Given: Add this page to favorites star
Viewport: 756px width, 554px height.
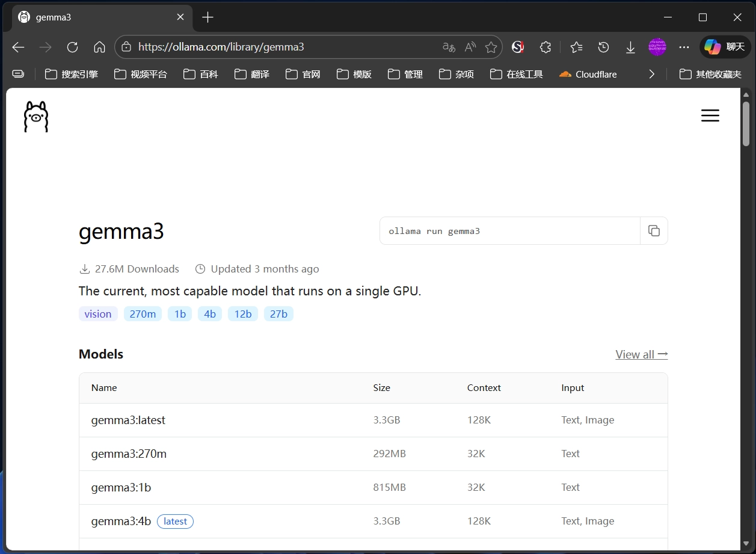Looking at the screenshot, I should pyautogui.click(x=491, y=47).
